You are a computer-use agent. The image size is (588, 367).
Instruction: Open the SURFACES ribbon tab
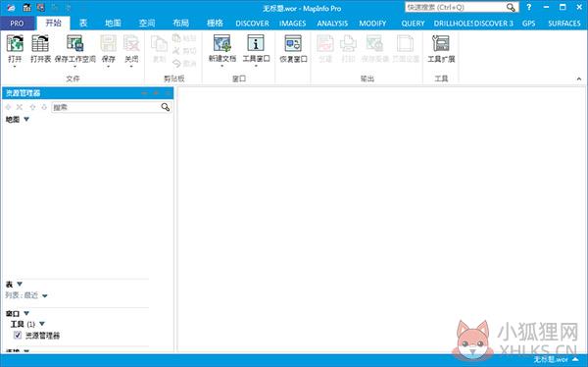pyautogui.click(x=564, y=24)
